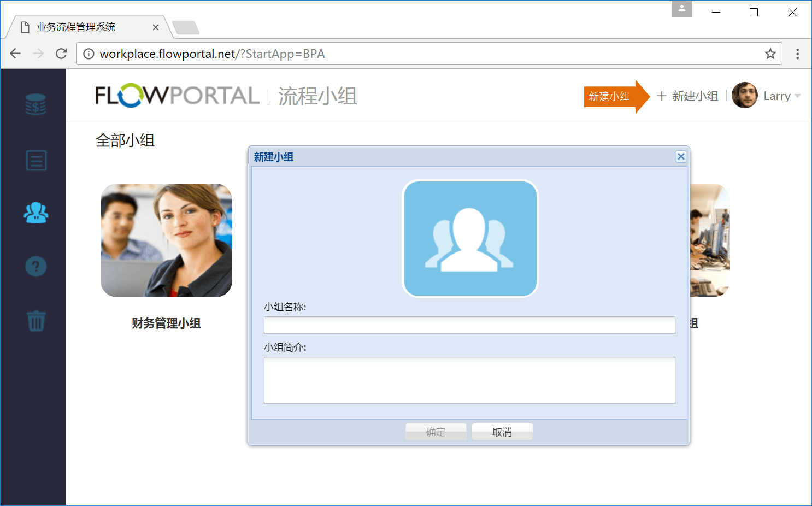This screenshot has width=812, height=506.
Task: Open the 财务管理小组 group thumbnail
Action: click(166, 240)
